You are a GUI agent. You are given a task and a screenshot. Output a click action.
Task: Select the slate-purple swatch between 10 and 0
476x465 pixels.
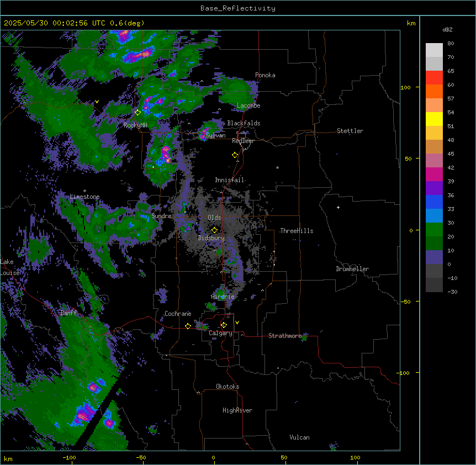point(434,257)
